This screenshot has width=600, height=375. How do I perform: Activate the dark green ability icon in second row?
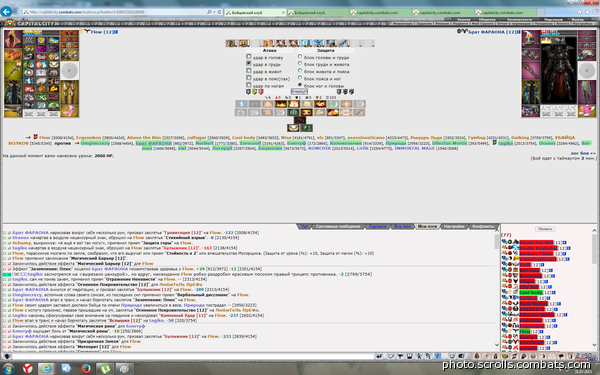[293, 112]
